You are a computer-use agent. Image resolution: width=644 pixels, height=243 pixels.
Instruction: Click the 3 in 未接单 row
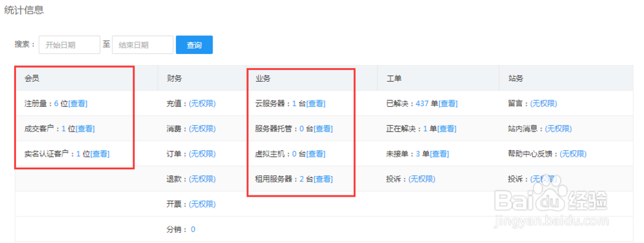coord(418,154)
